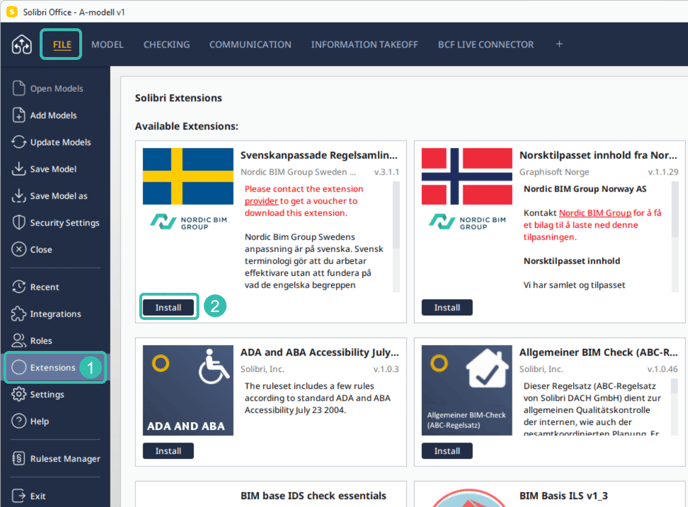Image resolution: width=688 pixels, height=507 pixels.
Task: Click 'Allgemeiner BIM Check (ABC-R...' title
Action: point(598,352)
